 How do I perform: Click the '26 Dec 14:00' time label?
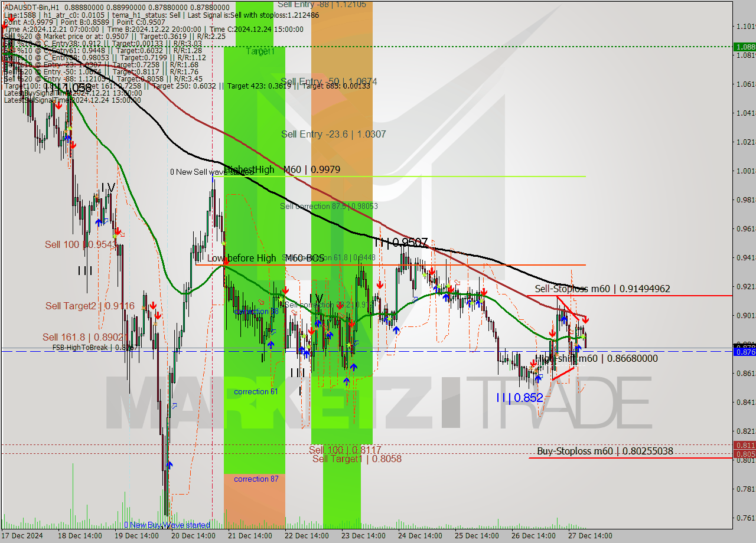533,536
